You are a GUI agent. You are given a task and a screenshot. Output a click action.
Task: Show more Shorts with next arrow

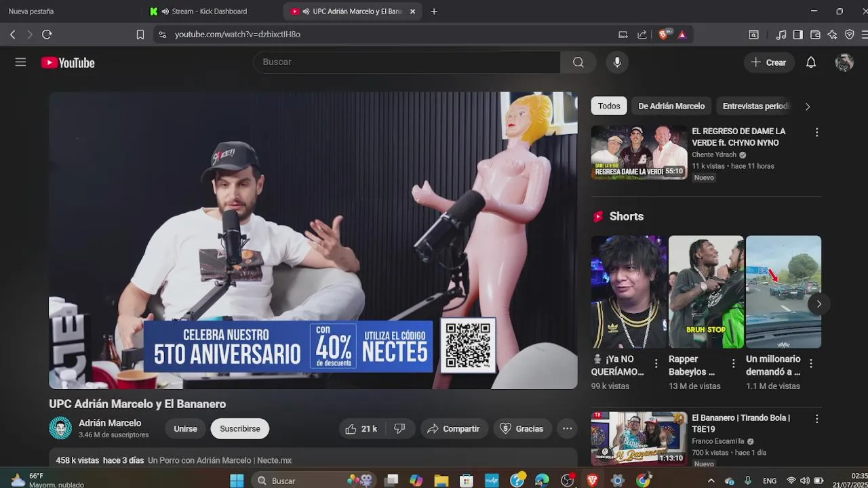(818, 304)
